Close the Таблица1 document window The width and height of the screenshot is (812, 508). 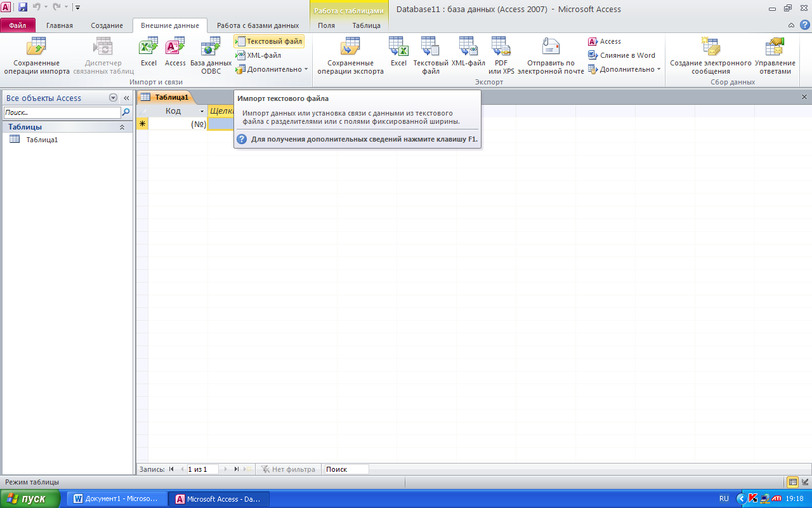click(x=804, y=97)
